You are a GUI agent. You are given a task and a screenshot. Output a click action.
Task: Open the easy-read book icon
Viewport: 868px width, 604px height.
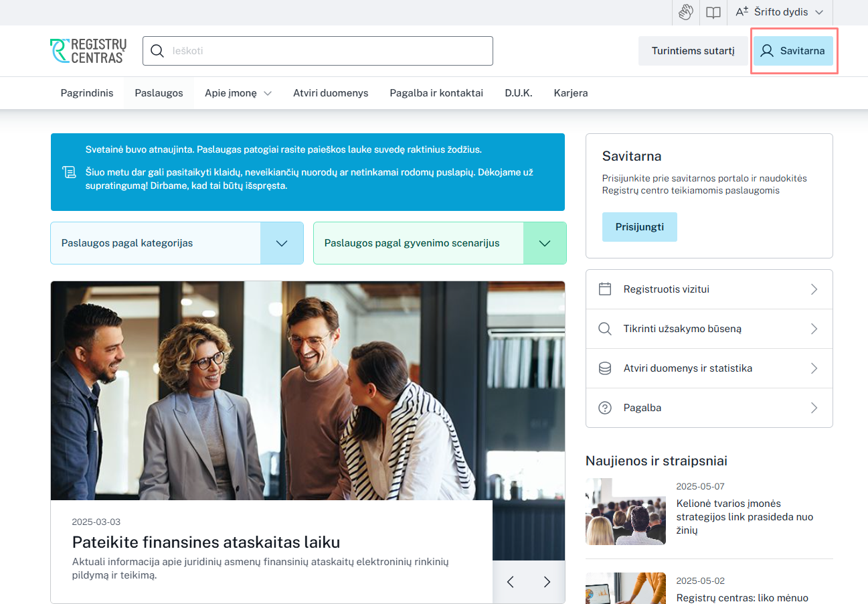coord(713,12)
